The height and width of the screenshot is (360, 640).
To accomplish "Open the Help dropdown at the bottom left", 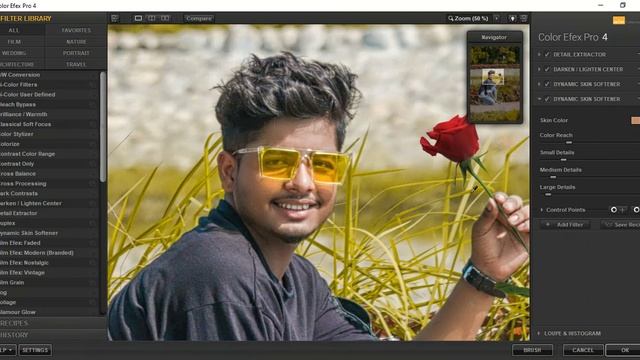I will tap(7, 350).
